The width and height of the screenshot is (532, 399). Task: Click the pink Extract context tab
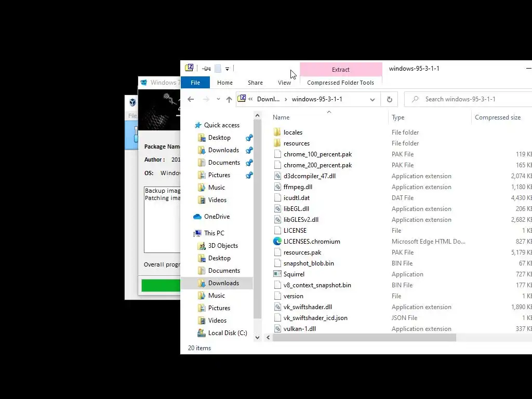341,69
